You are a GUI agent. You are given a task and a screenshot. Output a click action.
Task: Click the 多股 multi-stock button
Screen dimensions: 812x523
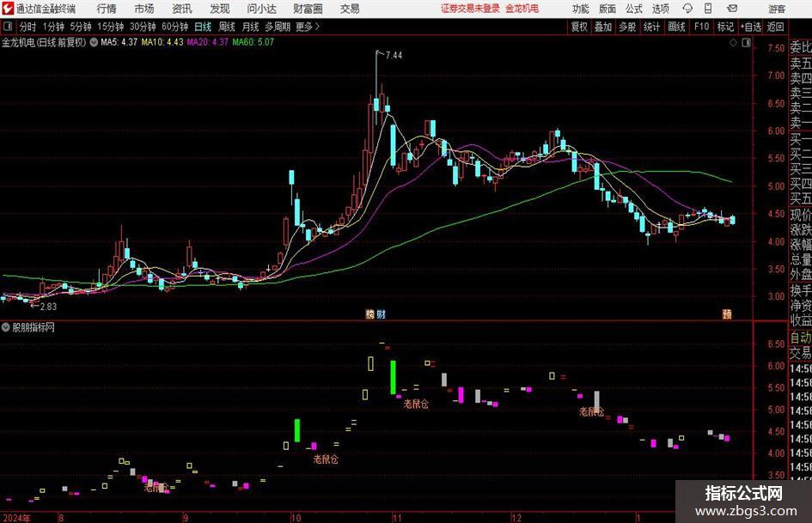pos(627,27)
